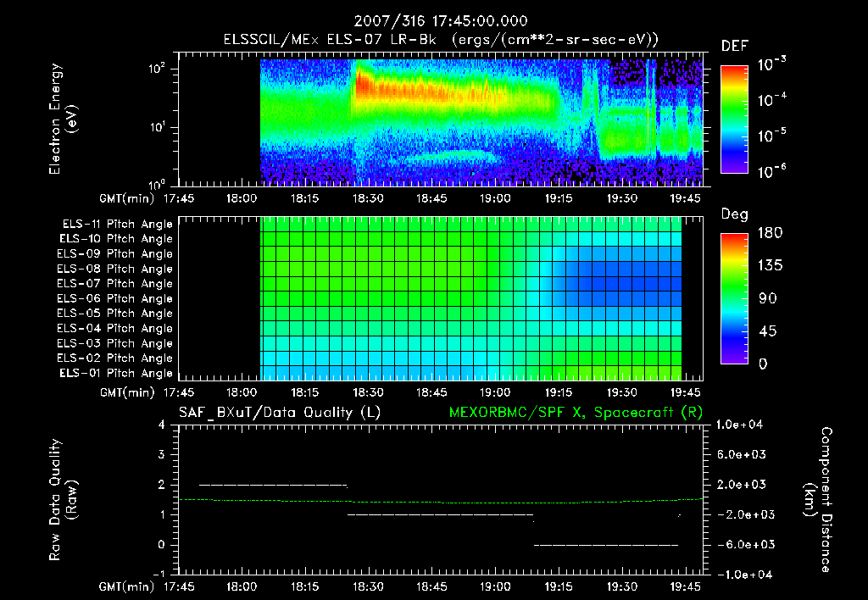Click the 18:30 tick under the spectrogram panel
This screenshot has width=868, height=600.
tap(368, 198)
